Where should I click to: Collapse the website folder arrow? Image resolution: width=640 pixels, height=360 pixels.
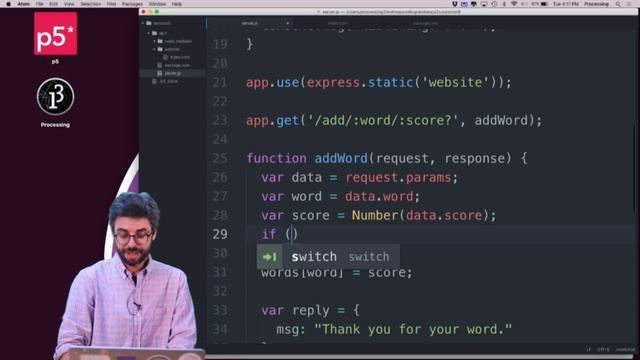(x=155, y=49)
